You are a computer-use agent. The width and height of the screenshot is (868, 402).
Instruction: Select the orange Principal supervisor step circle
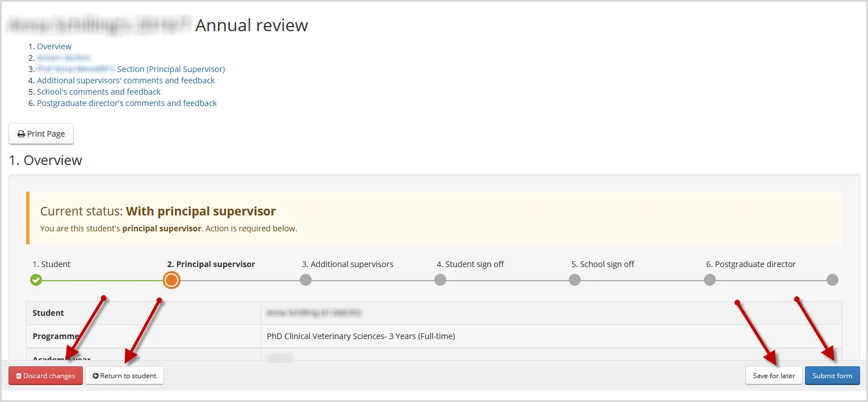coord(171,280)
